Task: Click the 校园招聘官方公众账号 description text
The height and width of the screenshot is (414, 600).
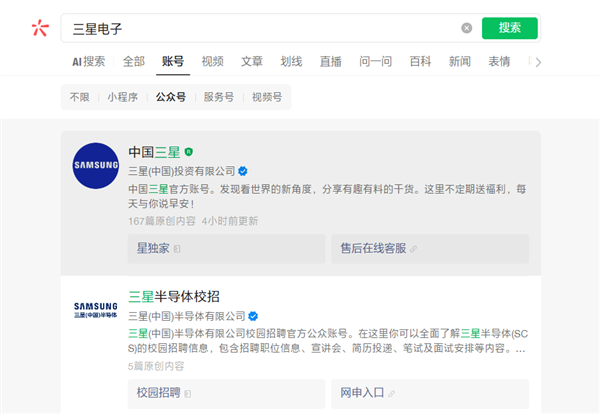Action: 328,341
